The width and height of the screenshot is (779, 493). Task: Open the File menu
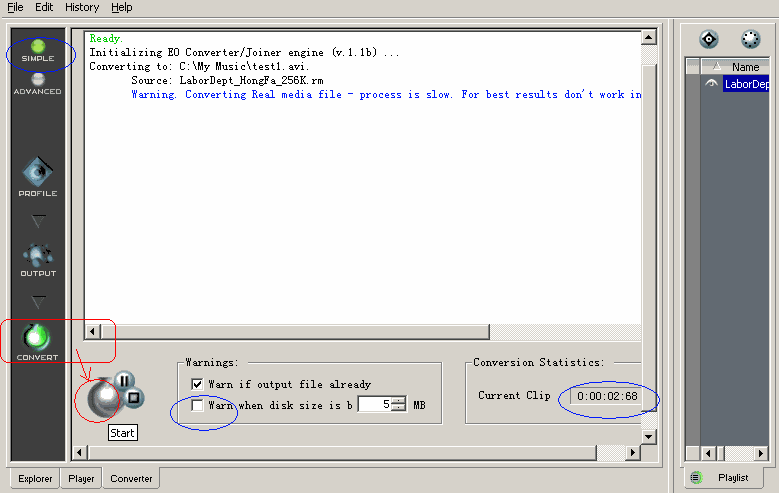pyautogui.click(x=15, y=7)
